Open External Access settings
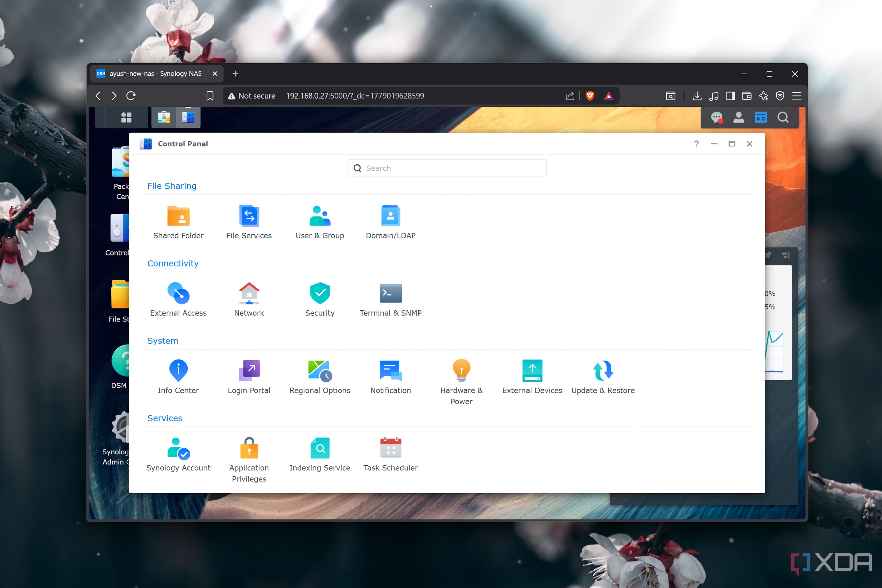882x588 pixels. (178, 300)
